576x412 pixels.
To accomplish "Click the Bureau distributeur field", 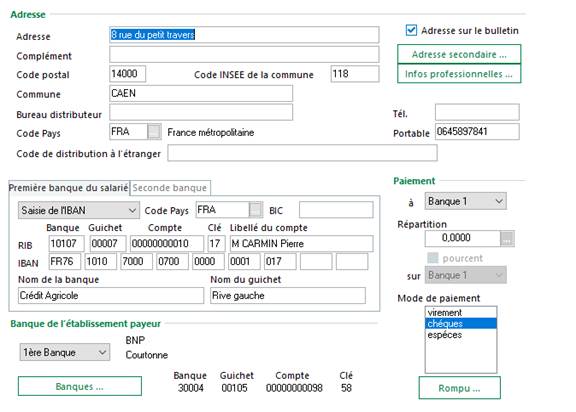I will (x=201, y=112).
